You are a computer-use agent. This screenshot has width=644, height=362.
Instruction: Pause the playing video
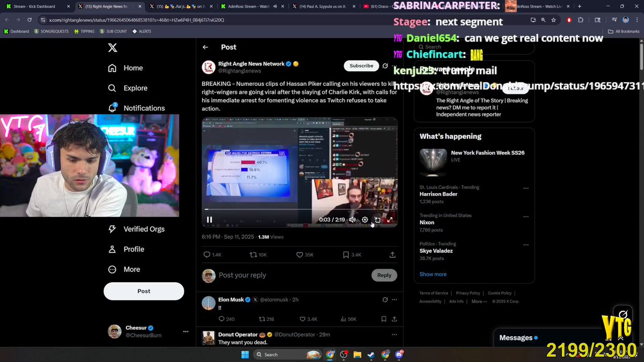click(x=209, y=219)
